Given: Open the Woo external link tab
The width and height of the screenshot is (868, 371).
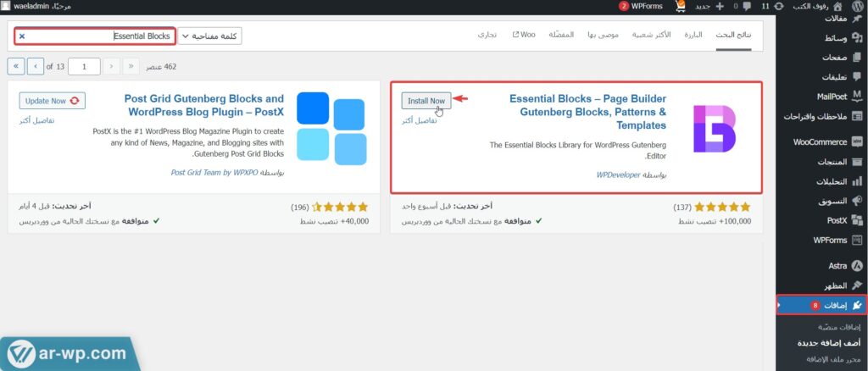Looking at the screenshot, I should 524,34.
